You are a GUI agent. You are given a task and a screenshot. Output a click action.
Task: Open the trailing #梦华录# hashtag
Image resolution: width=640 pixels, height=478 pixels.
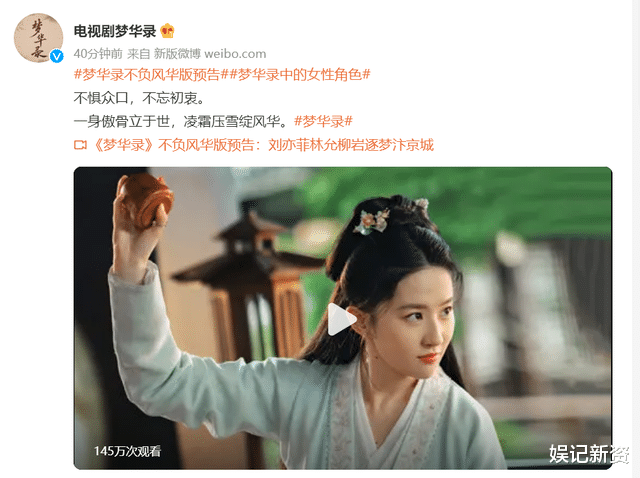pos(323,121)
